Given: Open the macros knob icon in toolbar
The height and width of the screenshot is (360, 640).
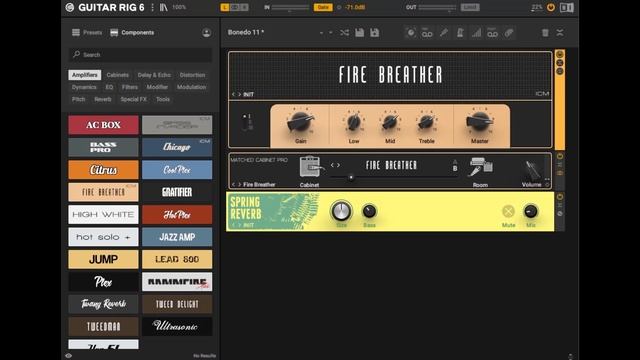Looking at the screenshot, I should [411, 33].
